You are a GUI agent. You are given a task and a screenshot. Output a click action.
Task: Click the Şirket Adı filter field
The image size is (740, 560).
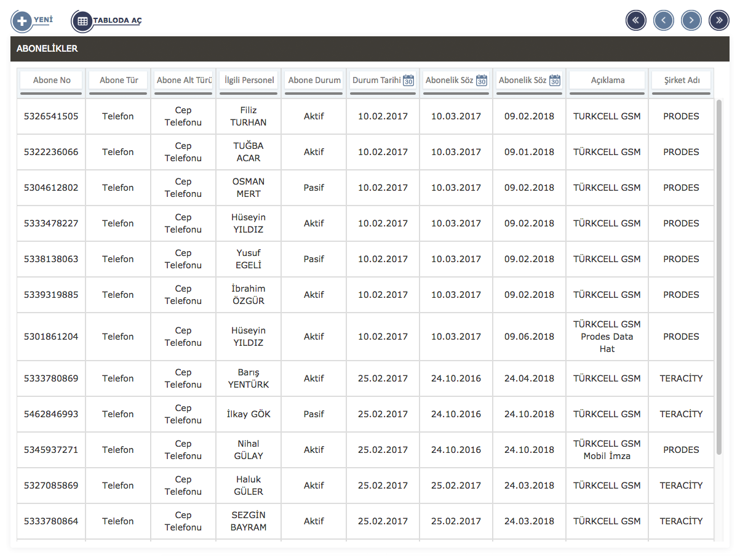(682, 80)
